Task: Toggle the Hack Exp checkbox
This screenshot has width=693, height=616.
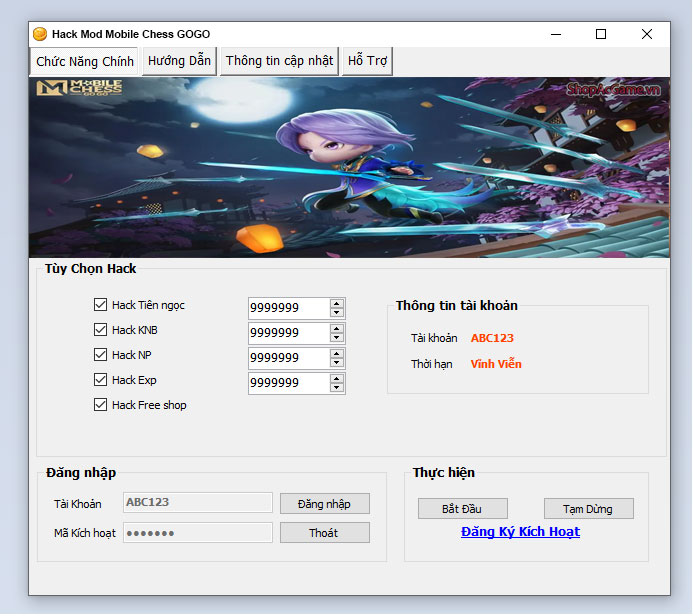Action: 100,380
